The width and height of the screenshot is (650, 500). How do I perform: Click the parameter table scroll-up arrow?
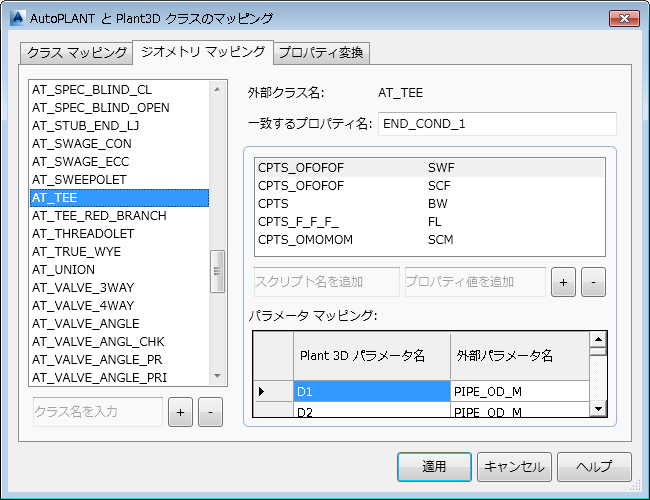coord(598,340)
